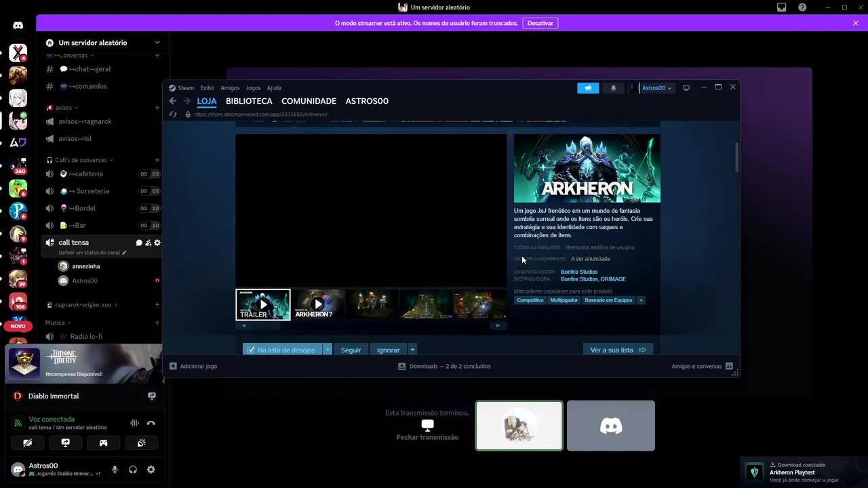The width and height of the screenshot is (868, 488).
Task: Click Seguir button
Action: pyautogui.click(x=351, y=350)
